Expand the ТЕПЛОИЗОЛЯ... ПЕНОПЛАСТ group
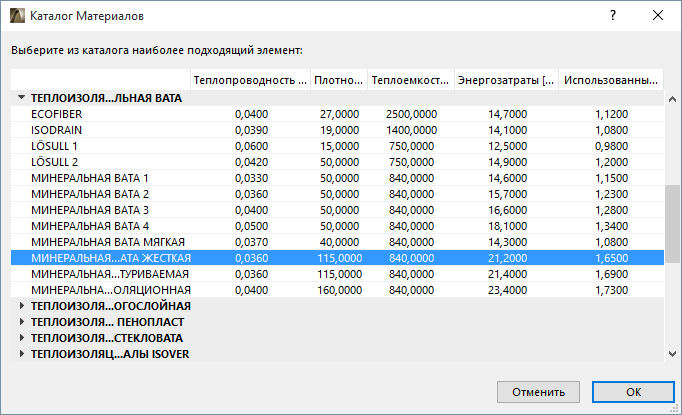Image resolution: width=682 pixels, height=415 pixels. 21,322
